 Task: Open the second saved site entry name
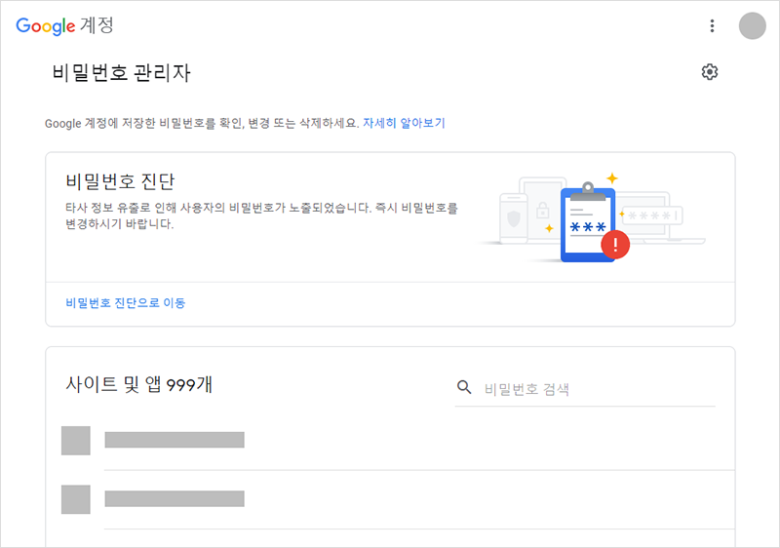tap(175, 499)
